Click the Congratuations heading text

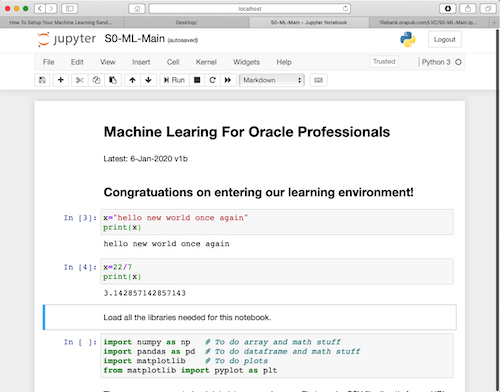(258, 192)
